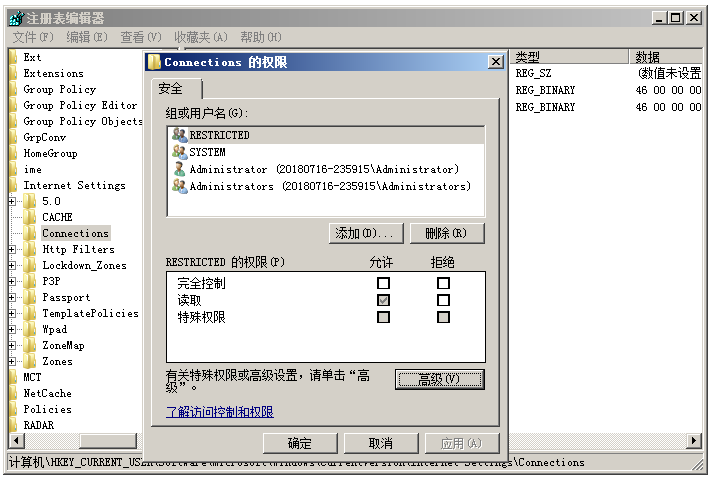Click the 添加(D)... button

(x=366, y=233)
